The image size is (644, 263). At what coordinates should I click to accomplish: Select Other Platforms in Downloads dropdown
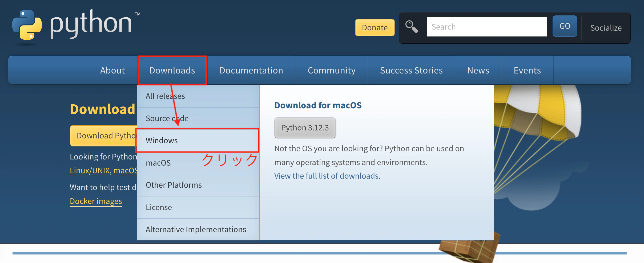(198, 185)
